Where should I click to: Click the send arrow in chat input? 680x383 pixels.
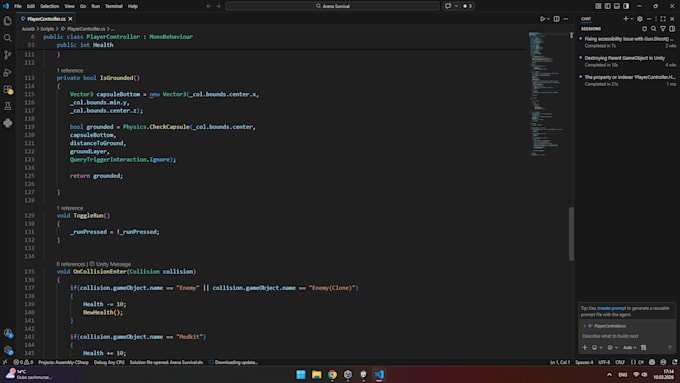tap(669, 347)
